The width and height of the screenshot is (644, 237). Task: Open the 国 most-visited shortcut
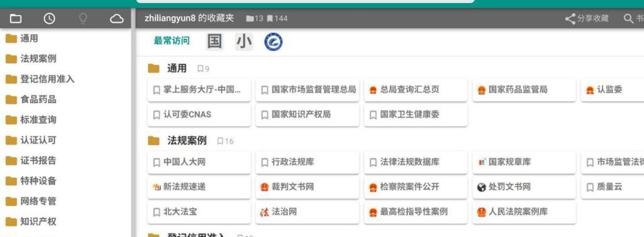coord(215,41)
